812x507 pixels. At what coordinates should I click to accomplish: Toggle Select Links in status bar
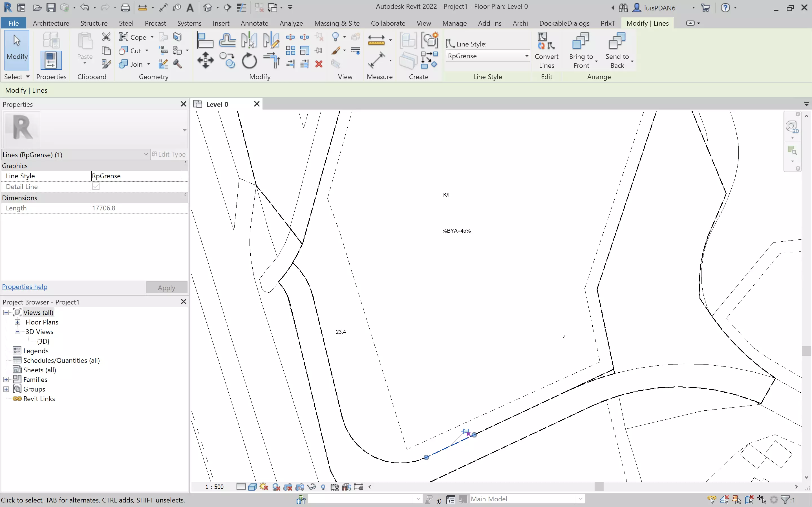coord(712,500)
